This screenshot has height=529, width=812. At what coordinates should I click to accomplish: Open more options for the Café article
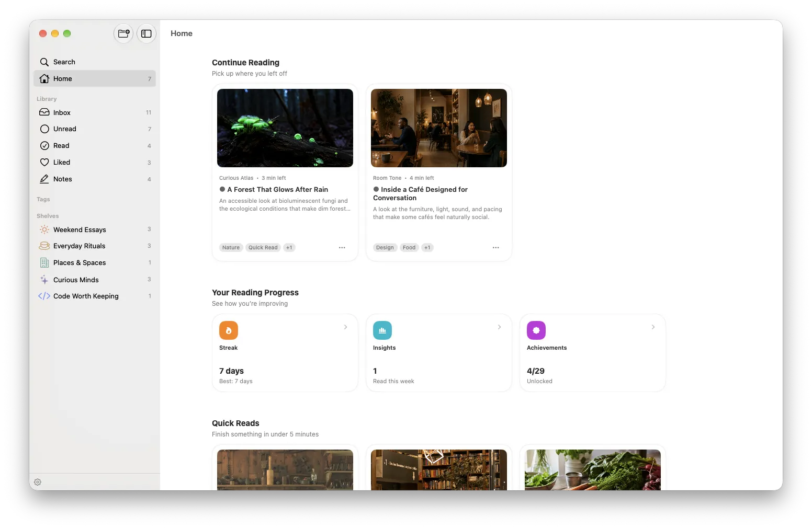496,248
